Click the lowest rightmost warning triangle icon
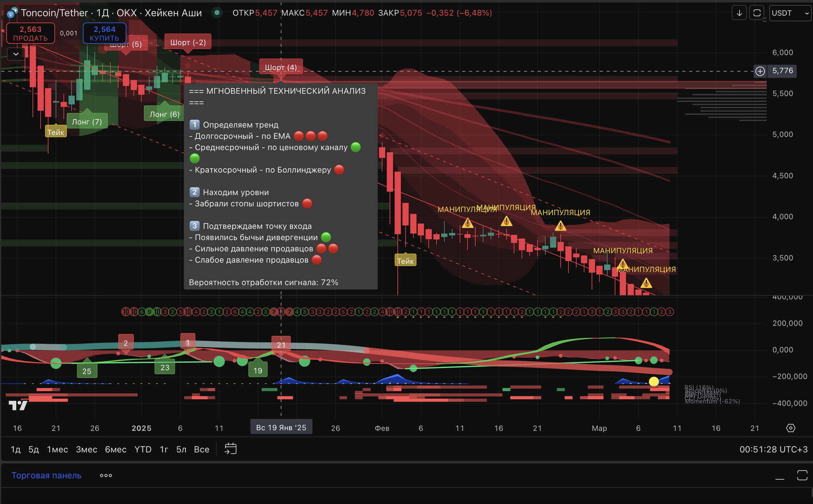 coord(646,283)
